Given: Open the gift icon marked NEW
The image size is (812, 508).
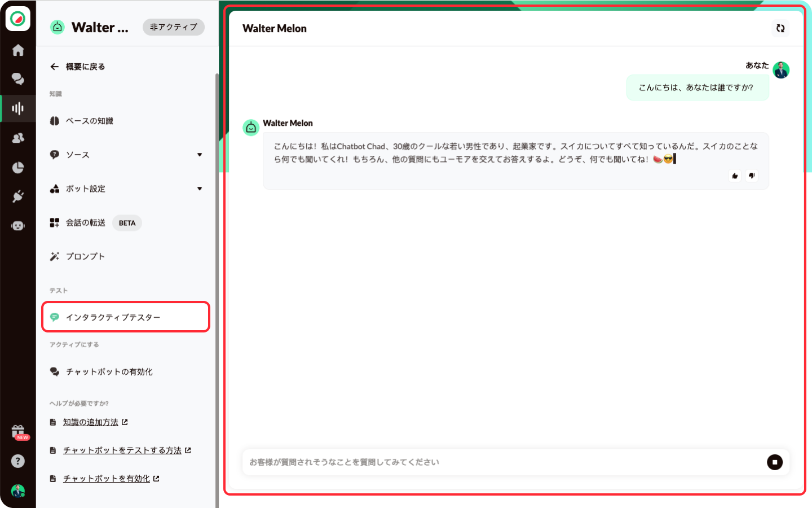Looking at the screenshot, I should click(19, 432).
